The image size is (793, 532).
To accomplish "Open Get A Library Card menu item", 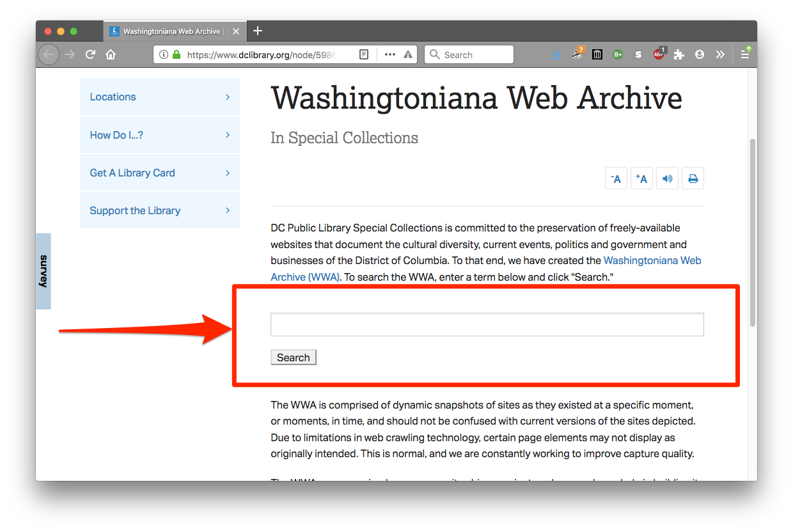I will tap(160, 173).
